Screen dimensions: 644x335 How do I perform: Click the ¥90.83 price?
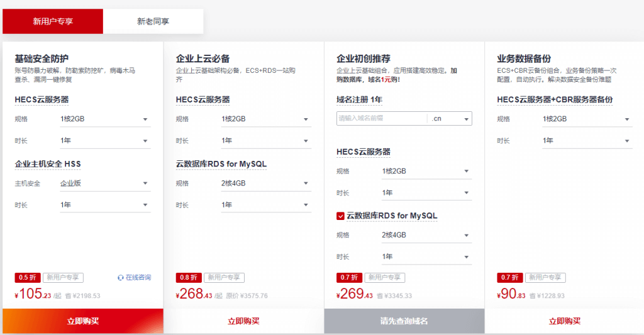tap(511, 294)
